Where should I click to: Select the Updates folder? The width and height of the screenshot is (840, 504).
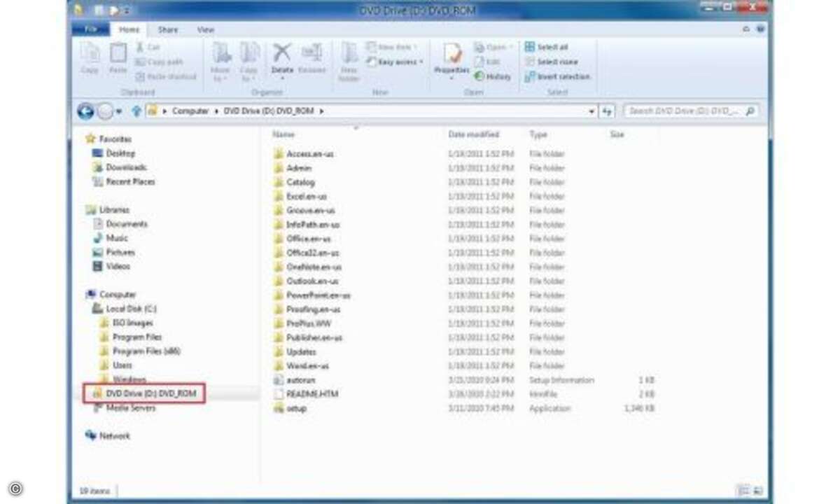(294, 351)
